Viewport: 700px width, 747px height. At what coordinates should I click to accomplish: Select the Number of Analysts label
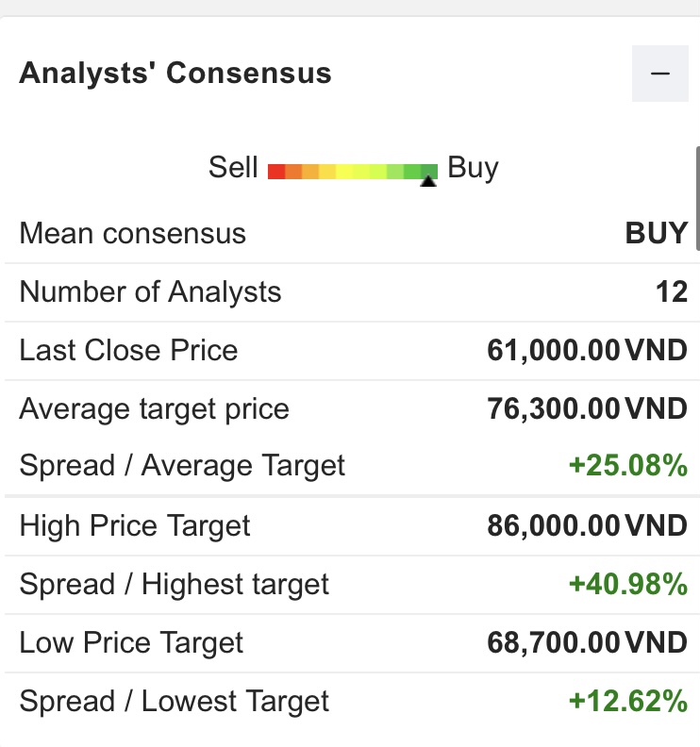(150, 292)
